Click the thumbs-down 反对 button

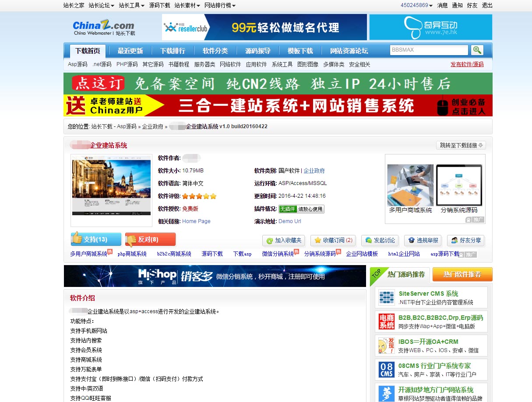click(x=150, y=239)
